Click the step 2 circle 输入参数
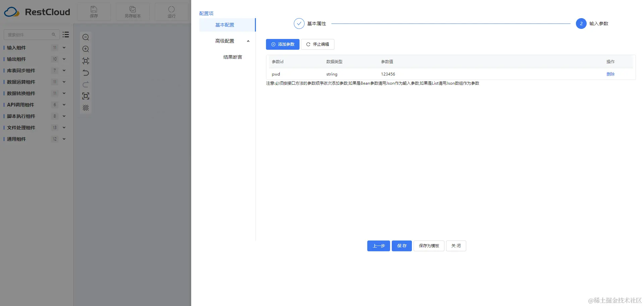The image size is (644, 306). (581, 24)
